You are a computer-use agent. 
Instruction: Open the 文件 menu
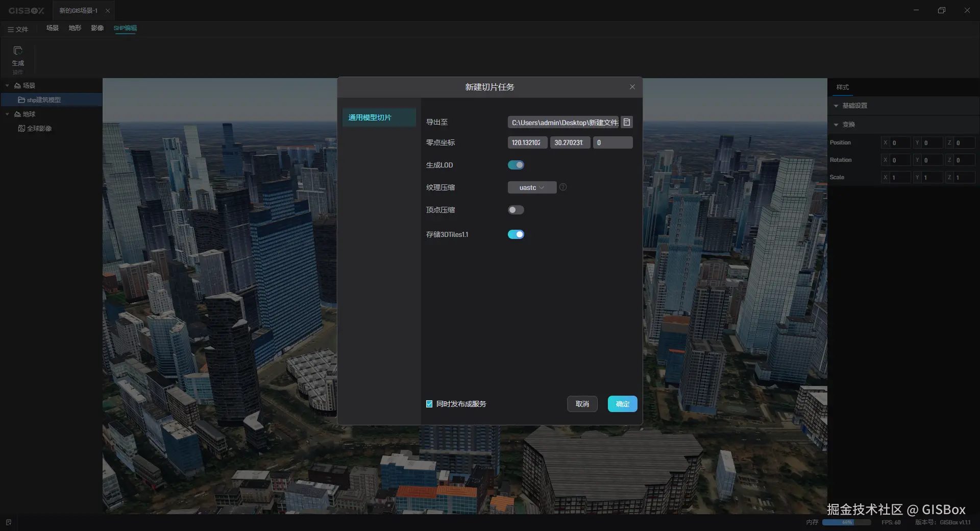(18, 29)
